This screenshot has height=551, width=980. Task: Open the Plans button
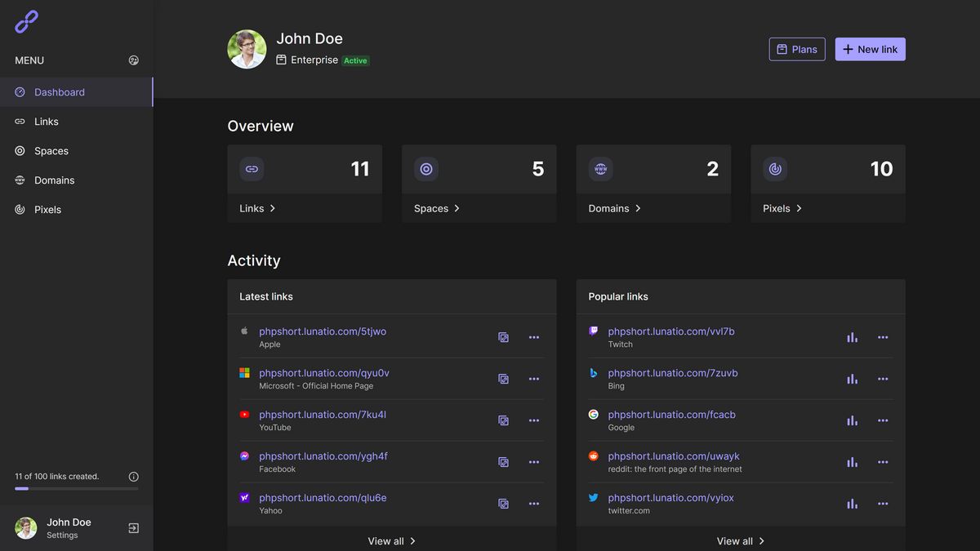pyautogui.click(x=797, y=49)
